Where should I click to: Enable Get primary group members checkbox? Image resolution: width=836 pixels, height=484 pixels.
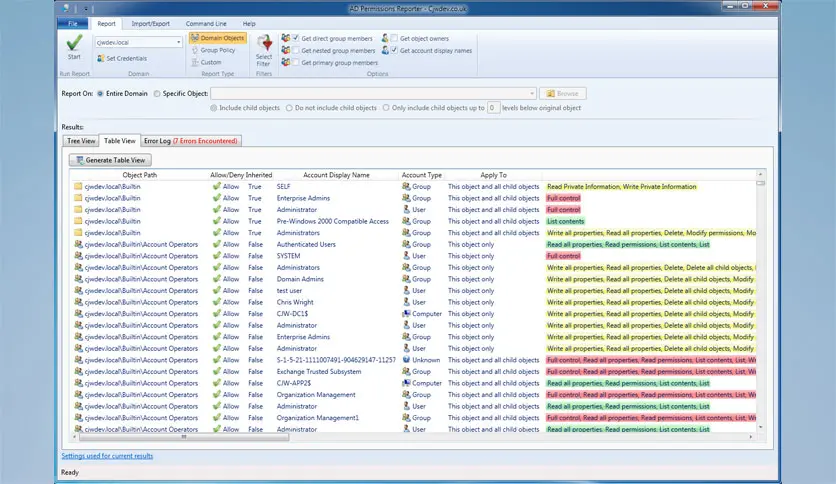coord(296,62)
